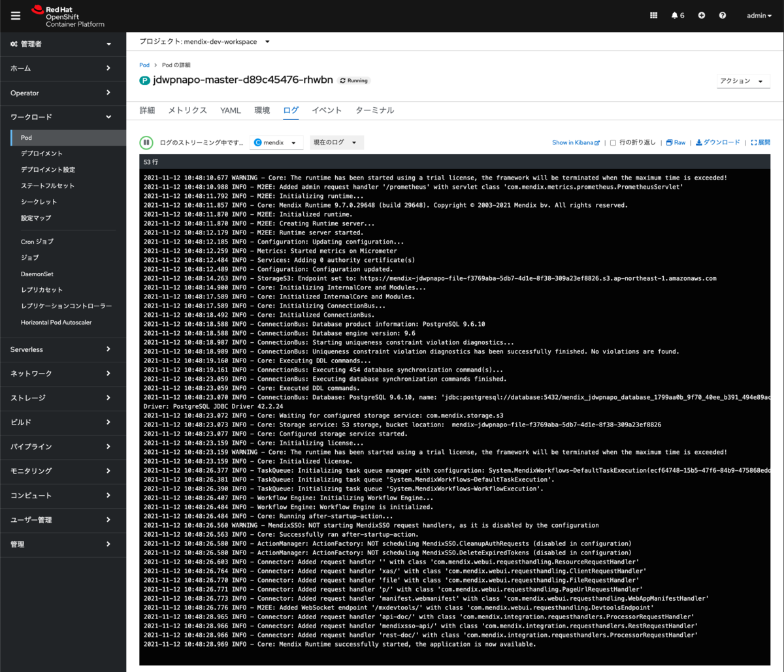Pause the log streaming
Screen dimensions: 784x672
[146, 142]
